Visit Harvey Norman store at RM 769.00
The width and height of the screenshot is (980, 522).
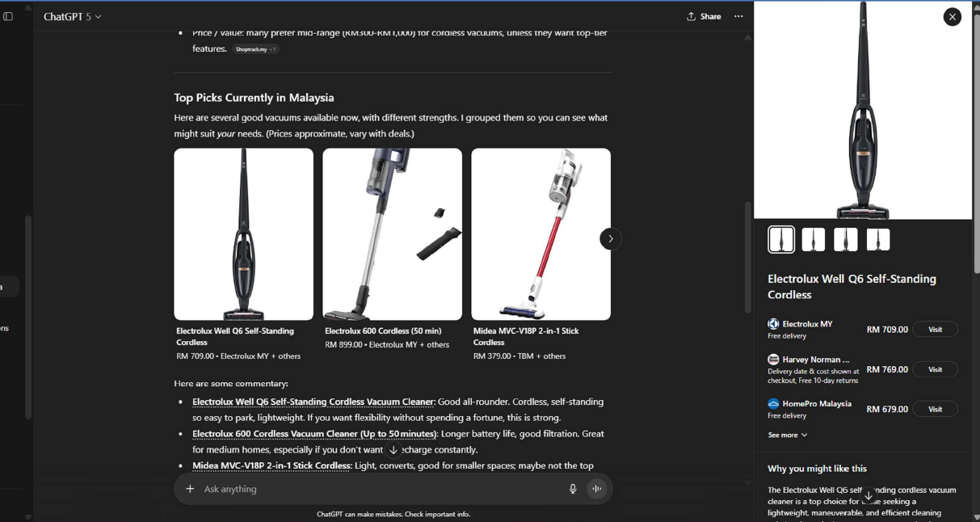pyautogui.click(x=936, y=369)
